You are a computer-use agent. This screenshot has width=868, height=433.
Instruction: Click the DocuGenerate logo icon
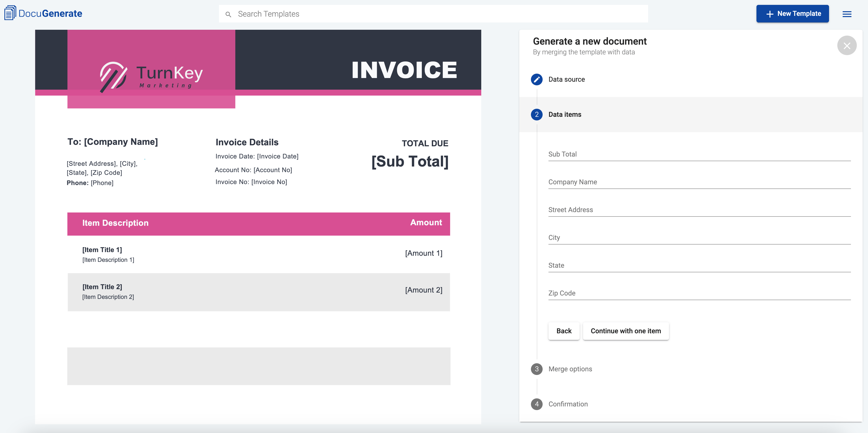10,13
